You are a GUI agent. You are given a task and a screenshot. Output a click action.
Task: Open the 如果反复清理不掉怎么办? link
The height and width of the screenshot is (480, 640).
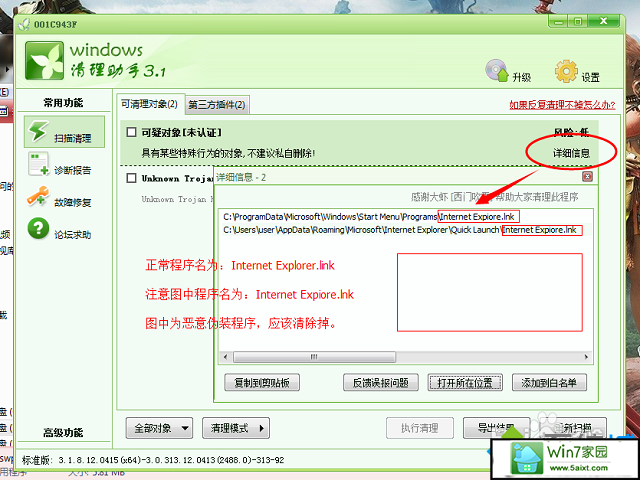[562, 105]
